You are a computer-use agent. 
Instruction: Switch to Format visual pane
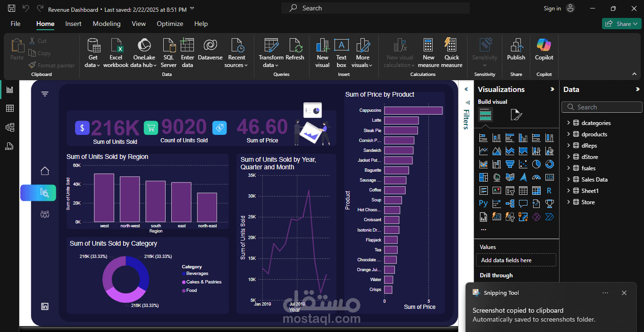[x=516, y=115]
